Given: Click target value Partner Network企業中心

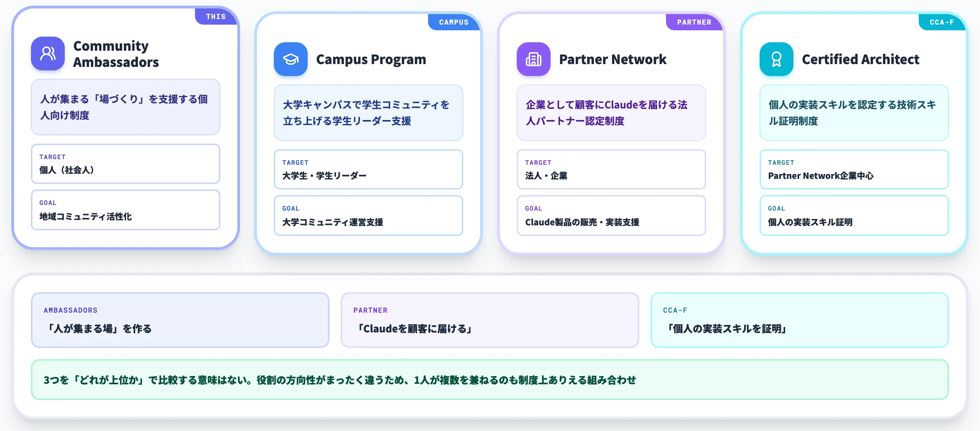Looking at the screenshot, I should [x=821, y=176].
